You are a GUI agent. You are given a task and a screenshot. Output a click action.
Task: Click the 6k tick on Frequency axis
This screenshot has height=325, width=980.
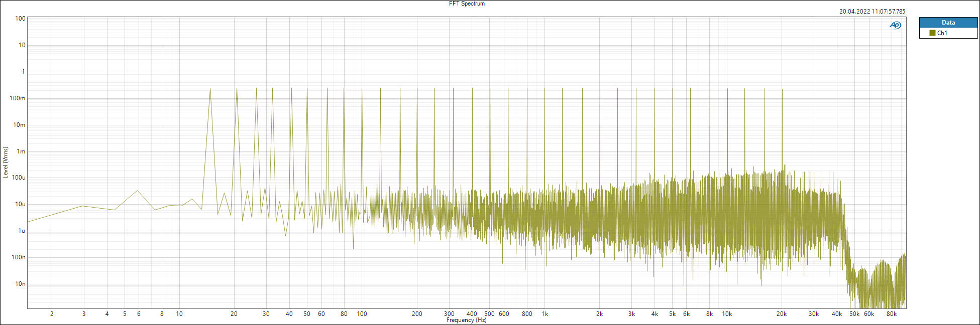[x=687, y=314]
